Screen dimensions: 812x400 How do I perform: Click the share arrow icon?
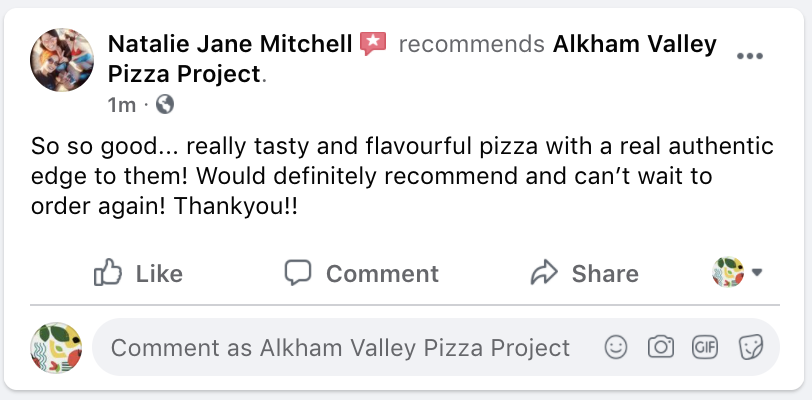point(544,273)
